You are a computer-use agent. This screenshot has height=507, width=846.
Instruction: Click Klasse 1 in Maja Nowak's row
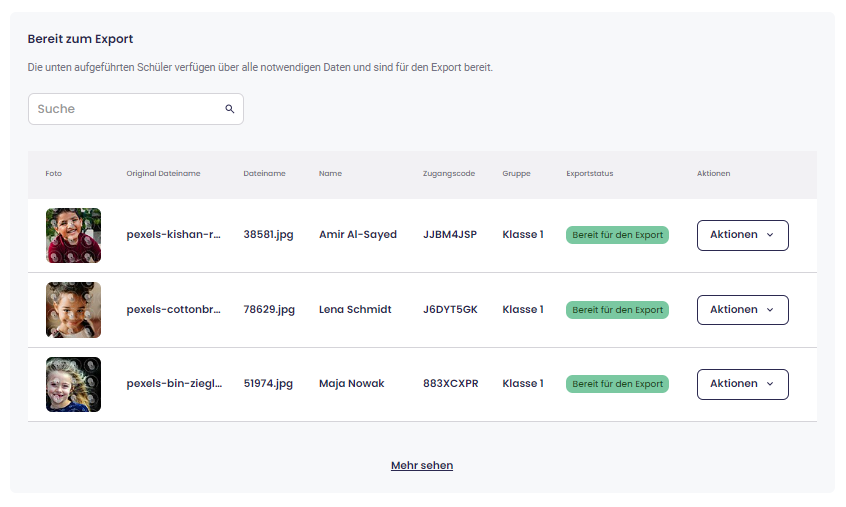(x=523, y=383)
